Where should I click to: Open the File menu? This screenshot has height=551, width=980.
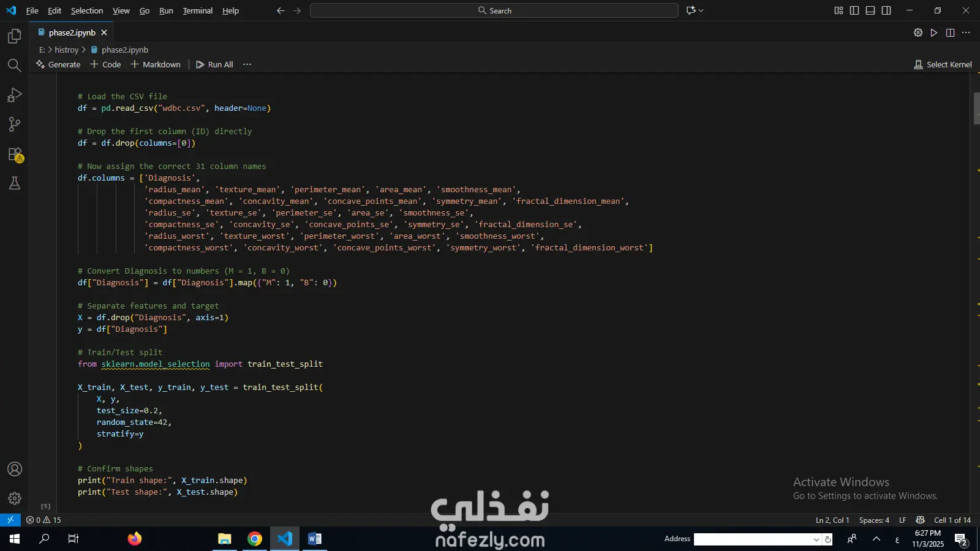click(x=32, y=10)
